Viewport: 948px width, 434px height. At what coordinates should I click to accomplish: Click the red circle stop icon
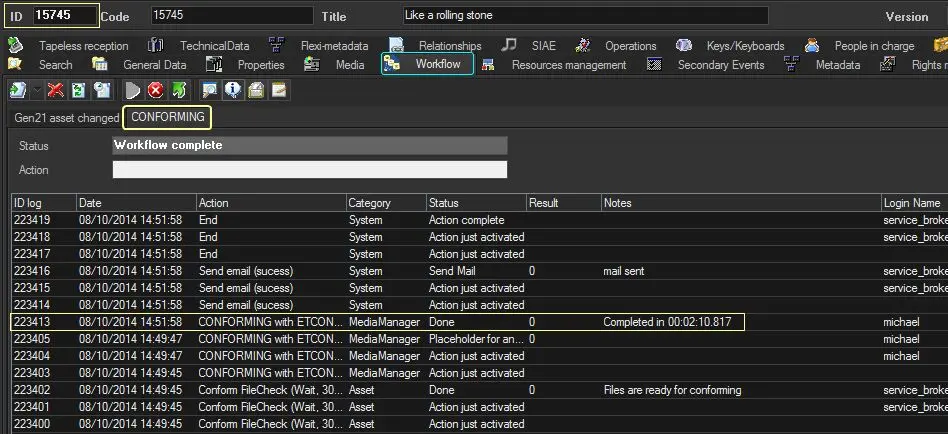click(156, 90)
